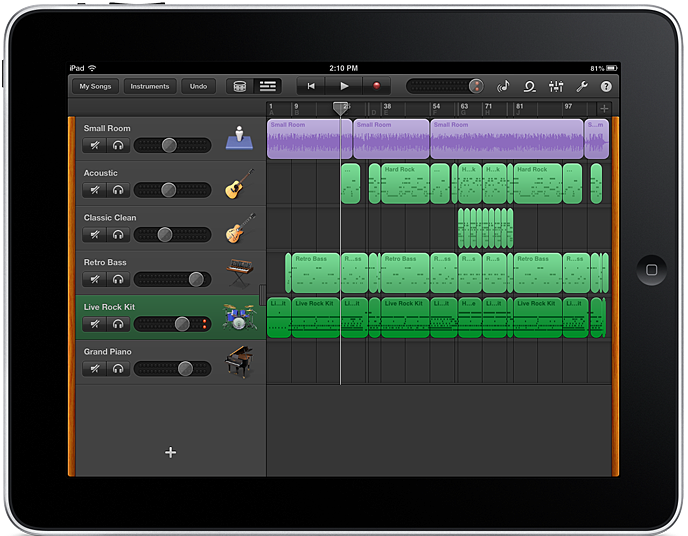
Task: Open the Loop Browser icon
Action: [x=530, y=86]
